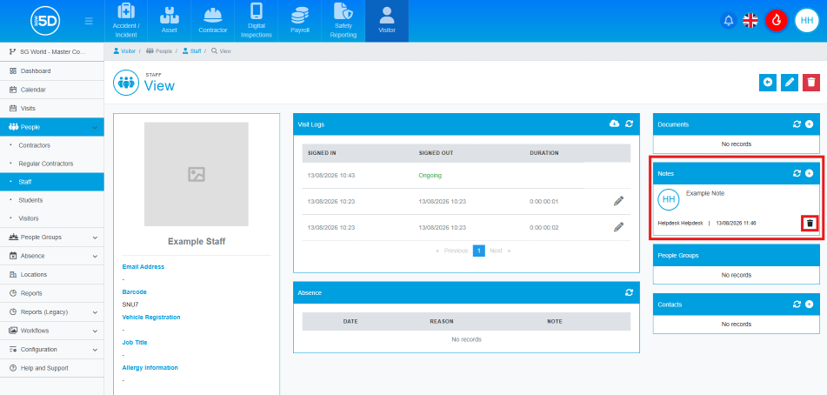Open Dashboard in the sidebar
Screen dimensions: 827x395
(52, 71)
